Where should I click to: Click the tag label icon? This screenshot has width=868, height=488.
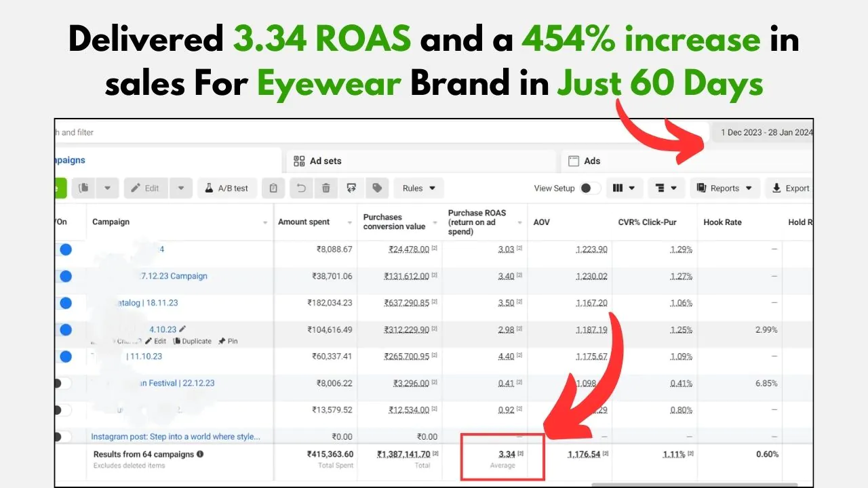click(x=376, y=188)
